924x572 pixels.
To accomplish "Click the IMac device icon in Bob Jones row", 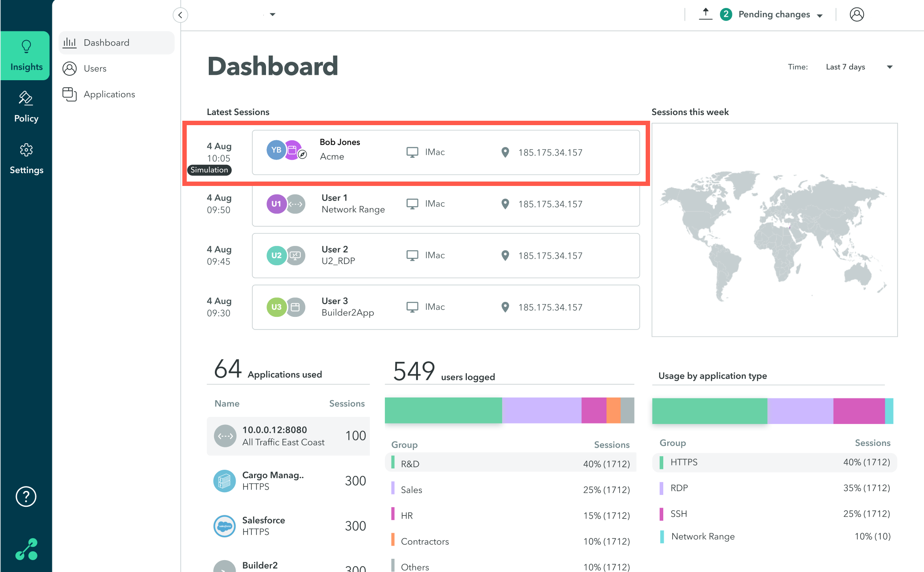I will (412, 152).
